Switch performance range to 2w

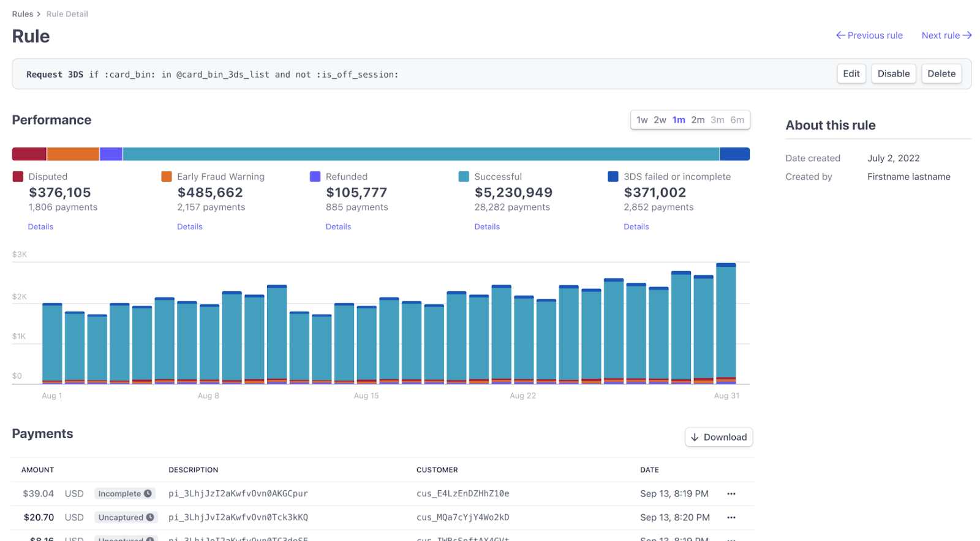click(x=660, y=120)
